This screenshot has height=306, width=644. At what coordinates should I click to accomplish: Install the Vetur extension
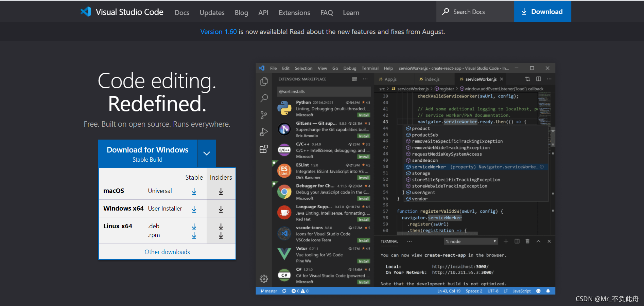click(x=364, y=261)
